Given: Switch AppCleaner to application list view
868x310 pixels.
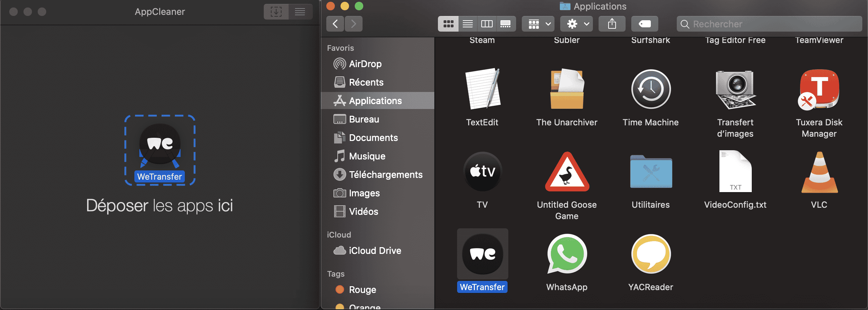Looking at the screenshot, I should tap(300, 12).
